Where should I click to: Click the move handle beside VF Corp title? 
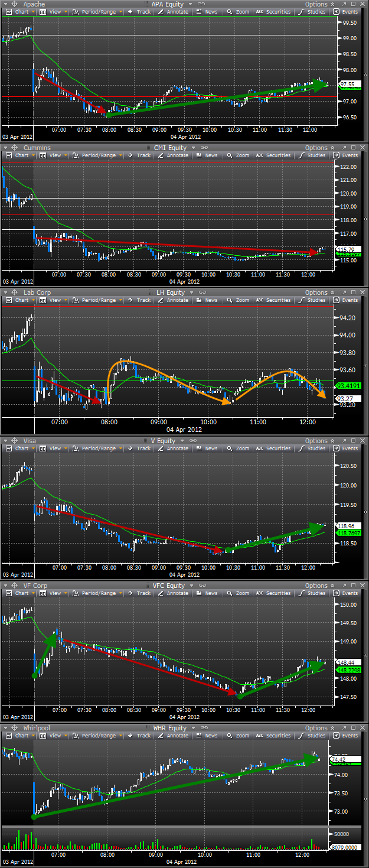[x=14, y=586]
